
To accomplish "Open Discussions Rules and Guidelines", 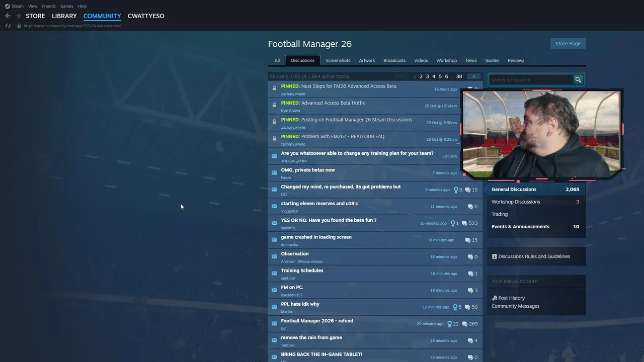I will pos(534,256).
